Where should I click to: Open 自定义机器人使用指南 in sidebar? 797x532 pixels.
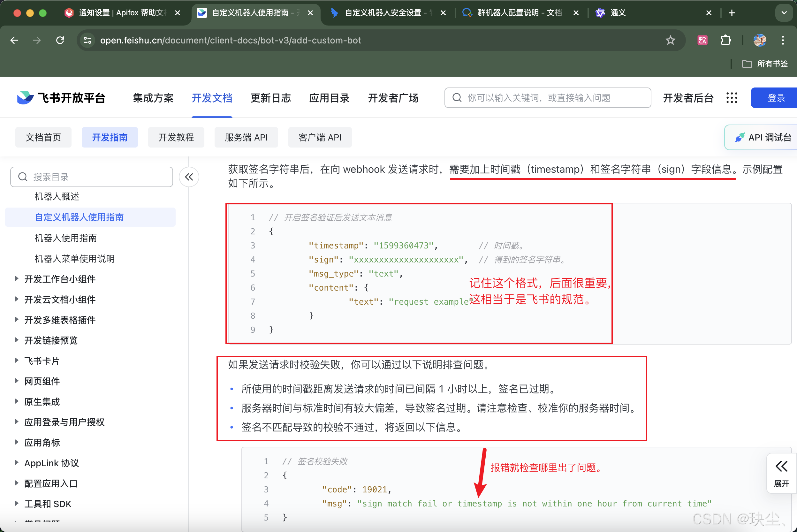(91, 217)
